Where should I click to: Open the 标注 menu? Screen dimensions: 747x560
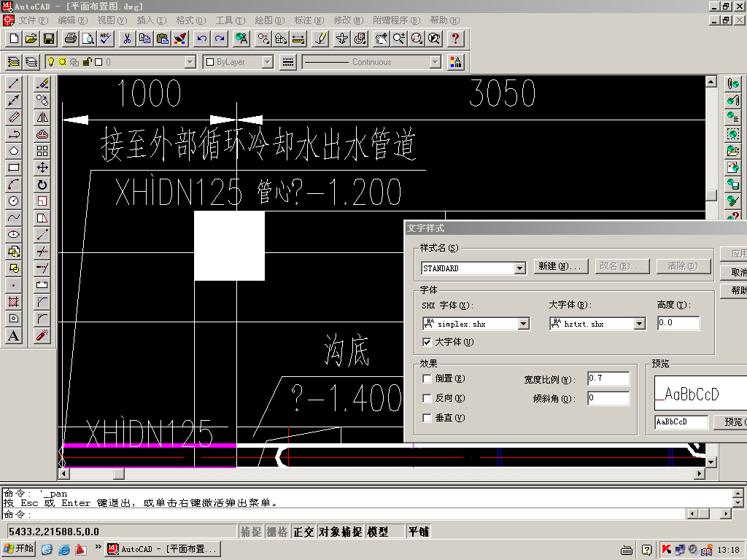pyautogui.click(x=309, y=20)
